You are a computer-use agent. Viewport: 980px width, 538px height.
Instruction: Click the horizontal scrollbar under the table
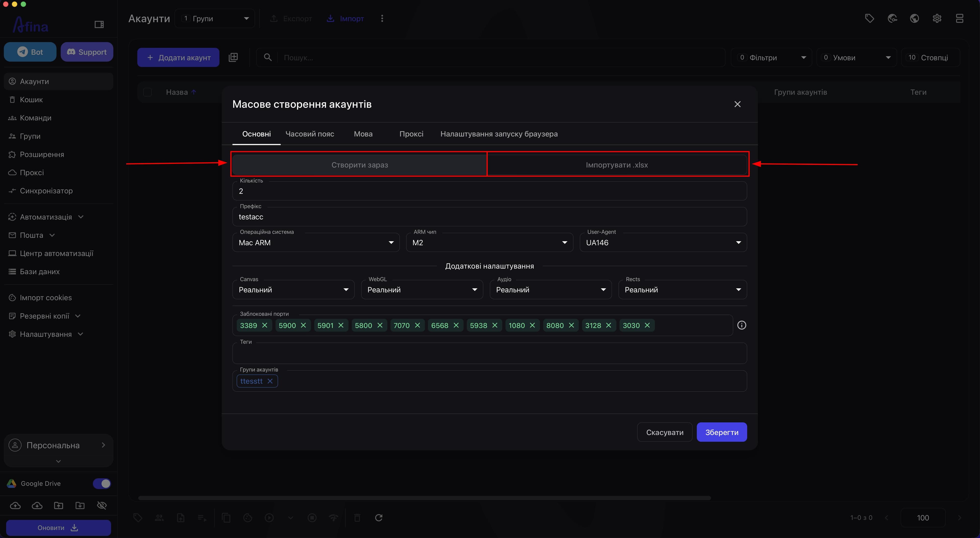[424, 498]
